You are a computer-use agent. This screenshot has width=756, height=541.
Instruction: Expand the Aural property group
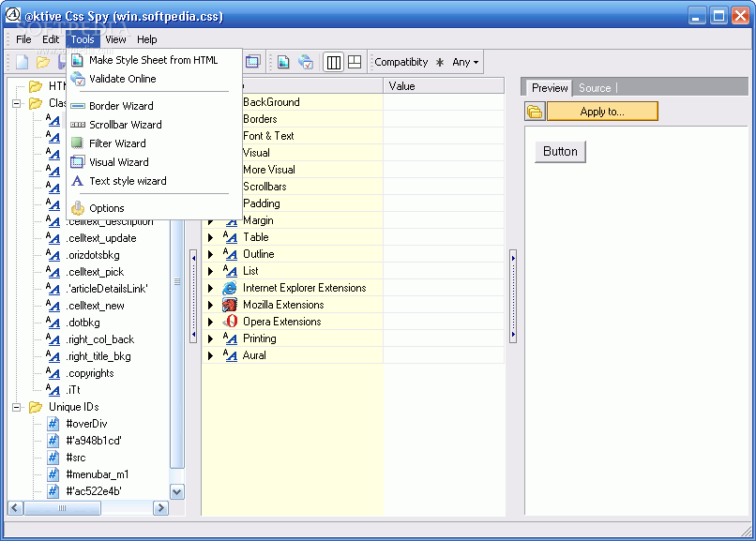(x=210, y=355)
